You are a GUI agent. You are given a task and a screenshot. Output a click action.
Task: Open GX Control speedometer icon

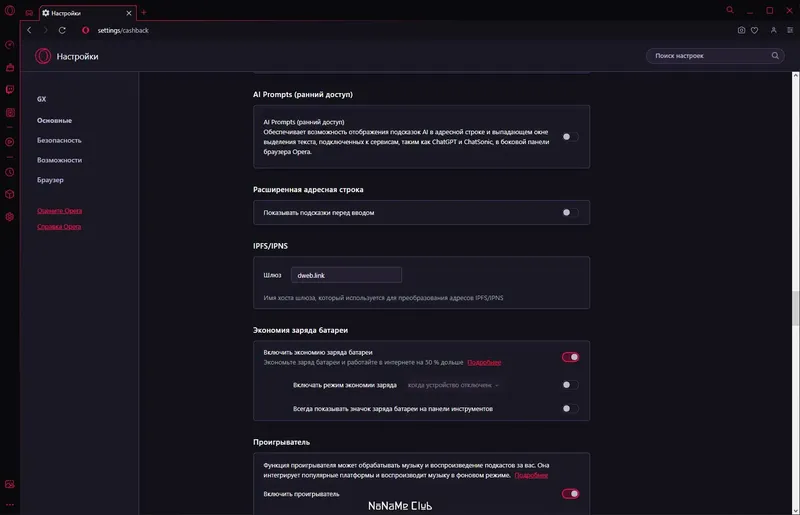click(x=10, y=44)
